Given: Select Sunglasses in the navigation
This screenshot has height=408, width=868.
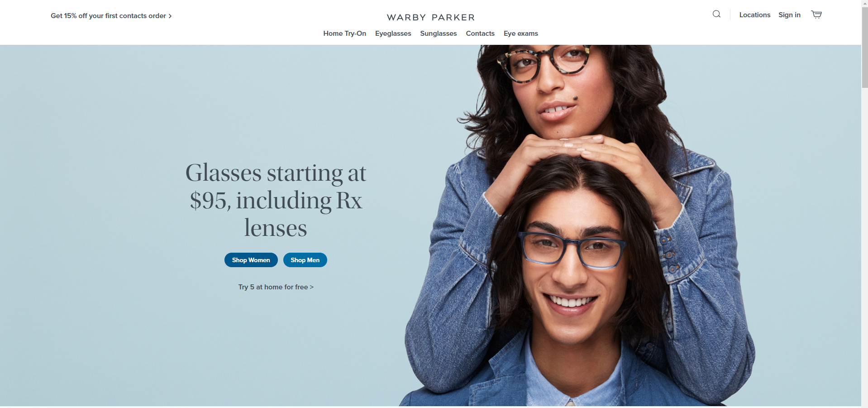Looking at the screenshot, I should (x=438, y=34).
